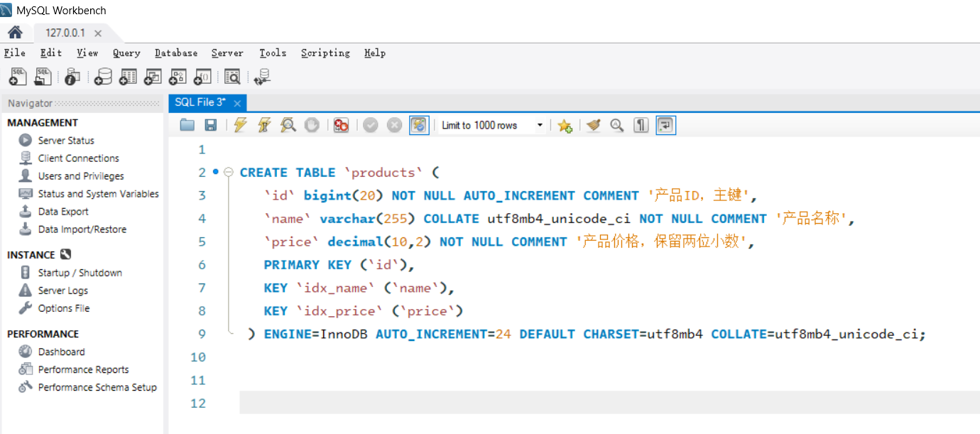
Task: Click the beautify query broom icon
Action: point(594,126)
